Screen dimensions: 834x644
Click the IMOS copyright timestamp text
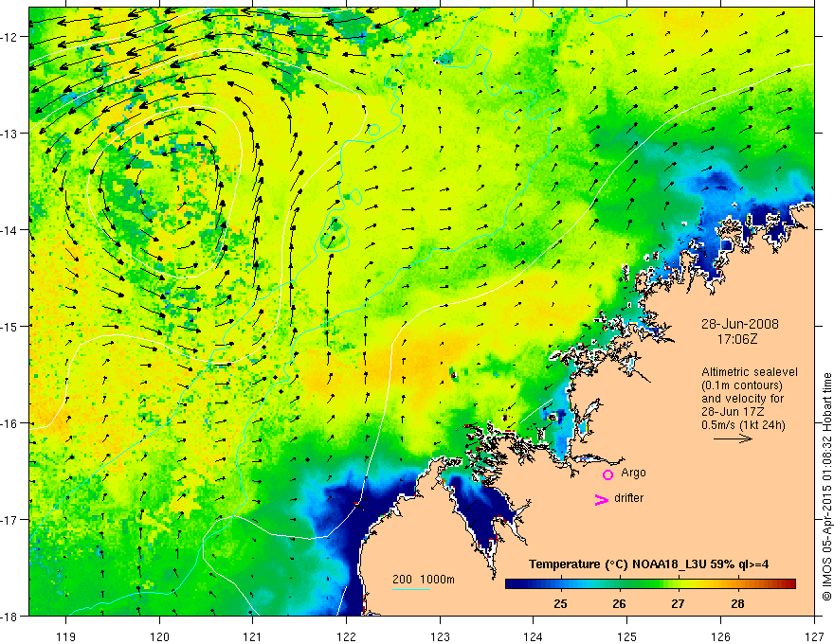826,487
